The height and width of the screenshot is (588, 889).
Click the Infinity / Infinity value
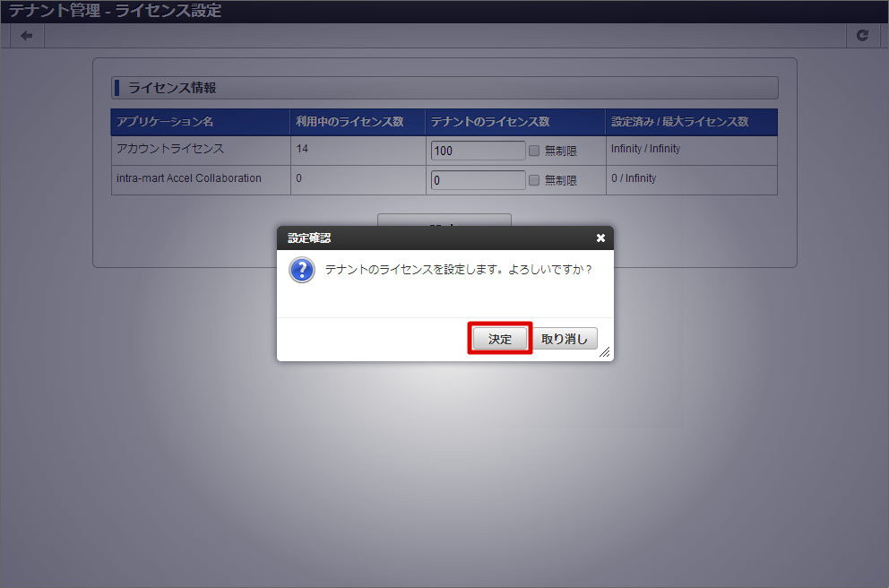point(645,149)
